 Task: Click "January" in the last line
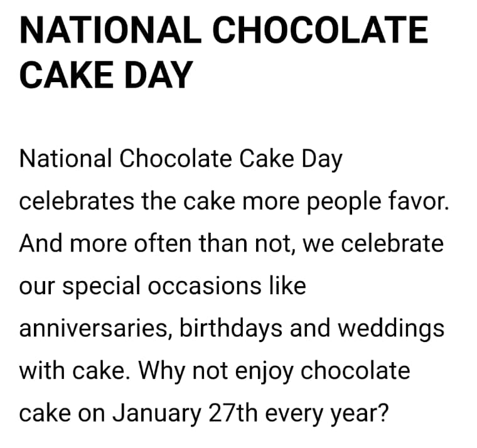click(x=154, y=413)
